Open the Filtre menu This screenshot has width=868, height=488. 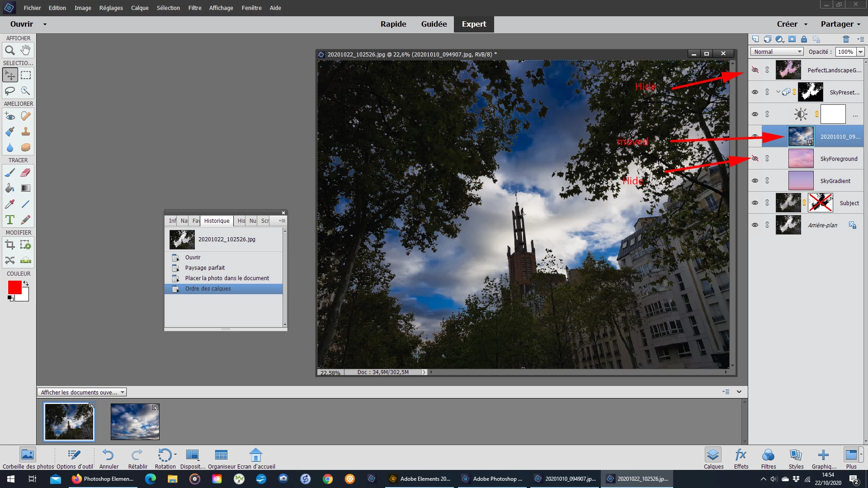pos(195,8)
